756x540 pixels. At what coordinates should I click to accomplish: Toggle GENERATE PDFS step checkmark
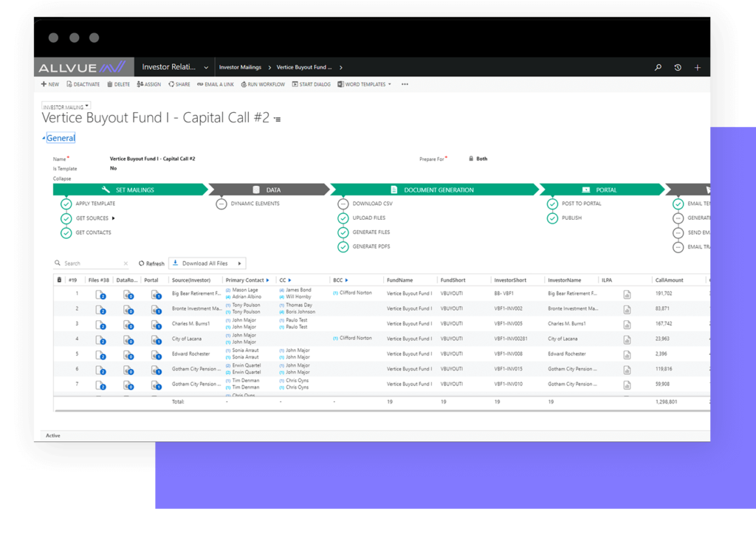tap(343, 247)
